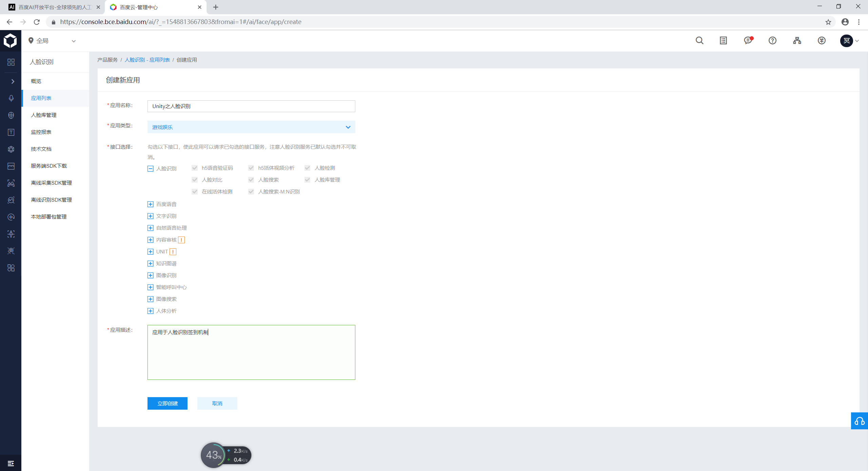Expand the 图像识别 interface group
The height and width of the screenshot is (471, 868).
pos(151,275)
